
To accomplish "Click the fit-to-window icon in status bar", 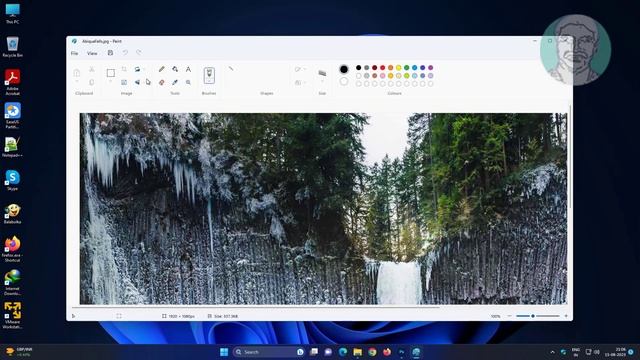I will coord(119,316).
